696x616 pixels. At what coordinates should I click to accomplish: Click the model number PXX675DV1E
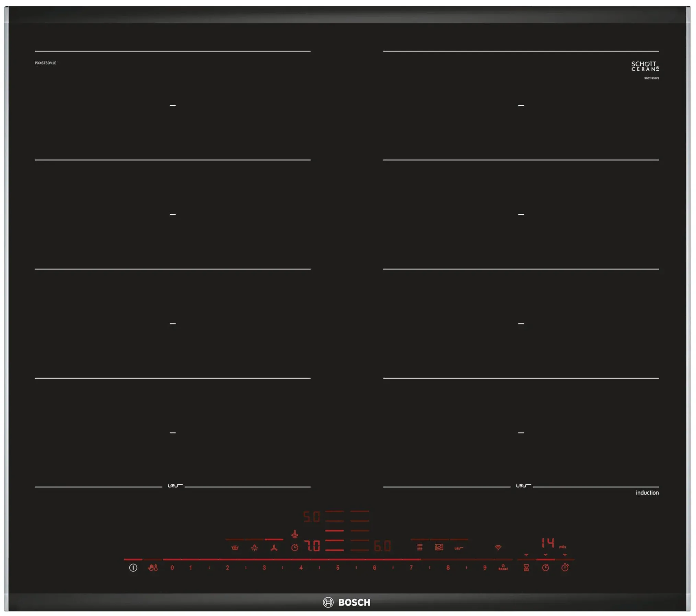click(45, 63)
